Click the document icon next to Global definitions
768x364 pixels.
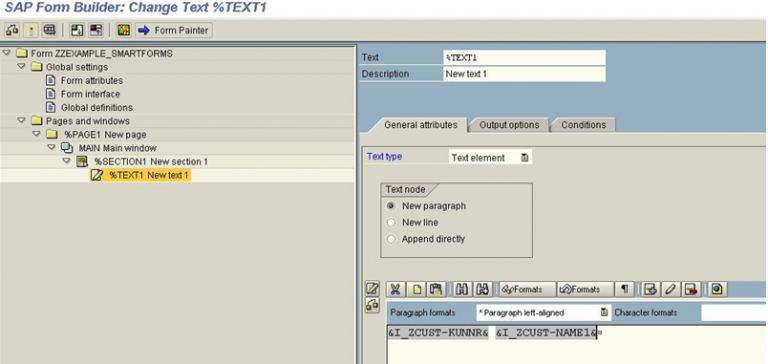50,107
